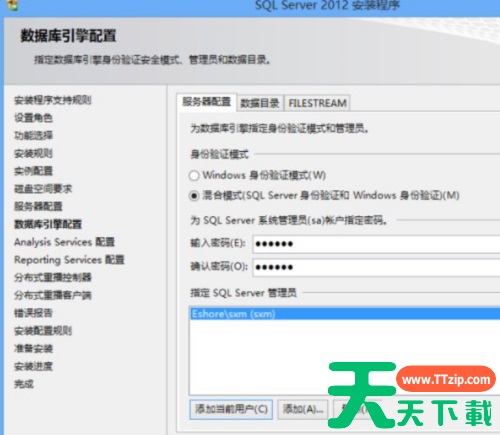This screenshot has width=500, height=435.
Task: Select 混合模式 authentication radio button
Action: [194, 196]
